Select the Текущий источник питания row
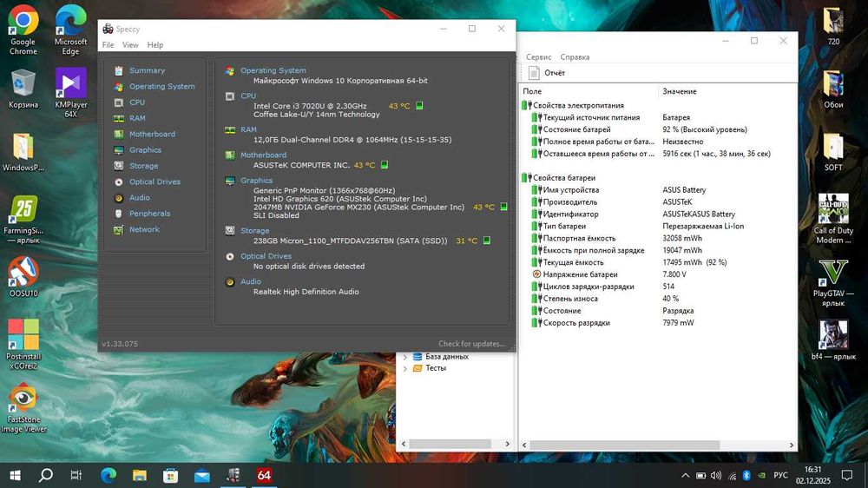The height and width of the screenshot is (488, 868). point(658,117)
